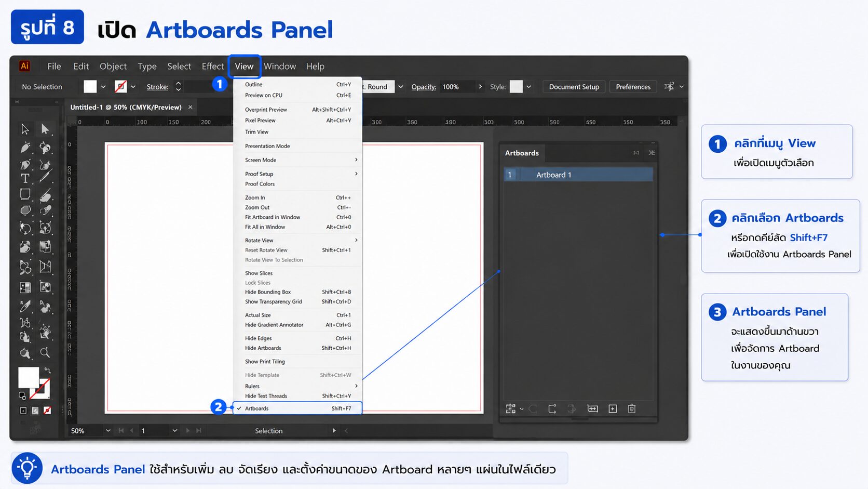Viewport: 868px width, 489px height.
Task: Delete artboard with trash icon
Action: [x=632, y=409]
